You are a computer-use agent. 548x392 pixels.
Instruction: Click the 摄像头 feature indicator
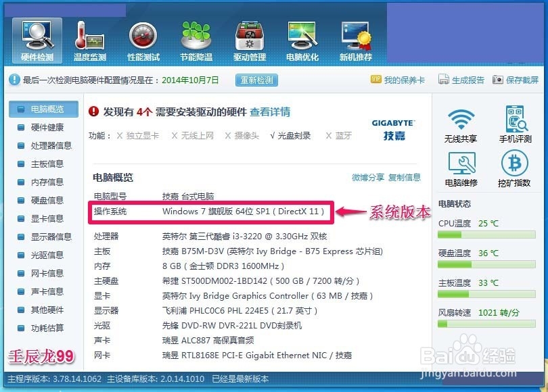[x=242, y=135]
